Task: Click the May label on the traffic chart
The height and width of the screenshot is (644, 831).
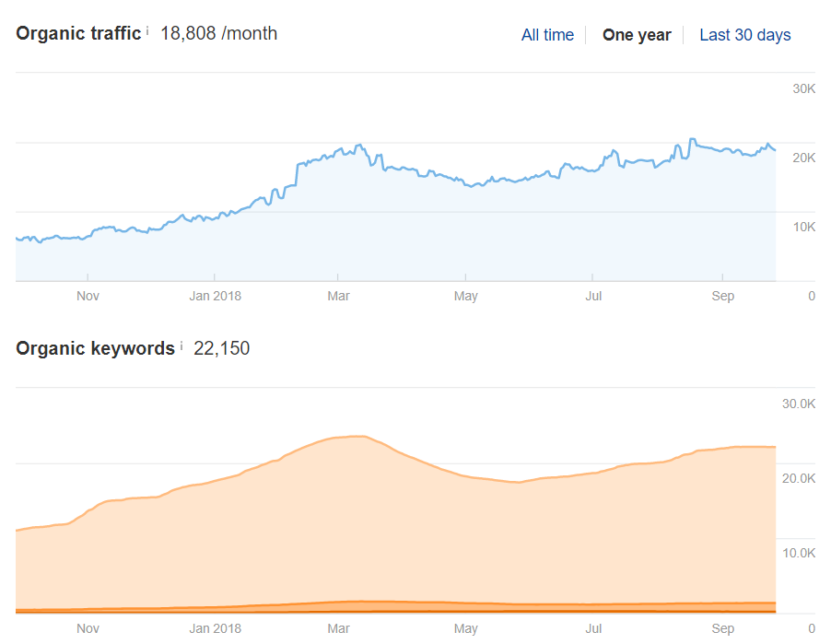Action: [465, 296]
